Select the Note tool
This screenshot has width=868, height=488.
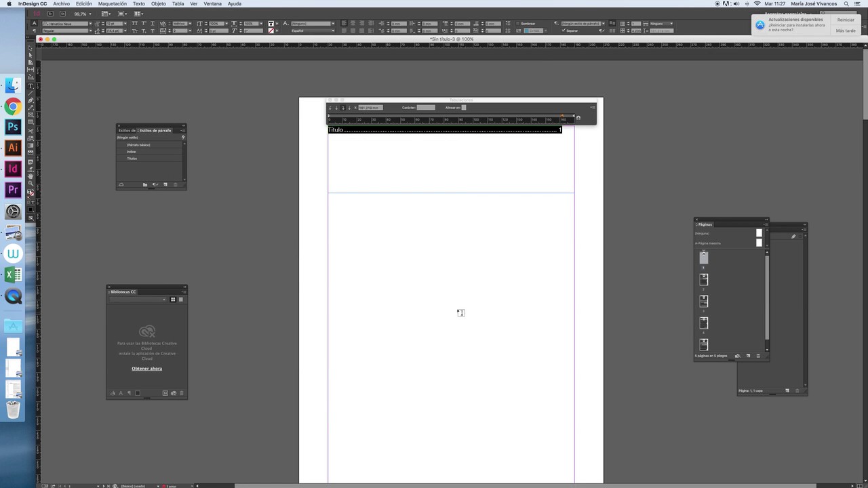click(31, 161)
